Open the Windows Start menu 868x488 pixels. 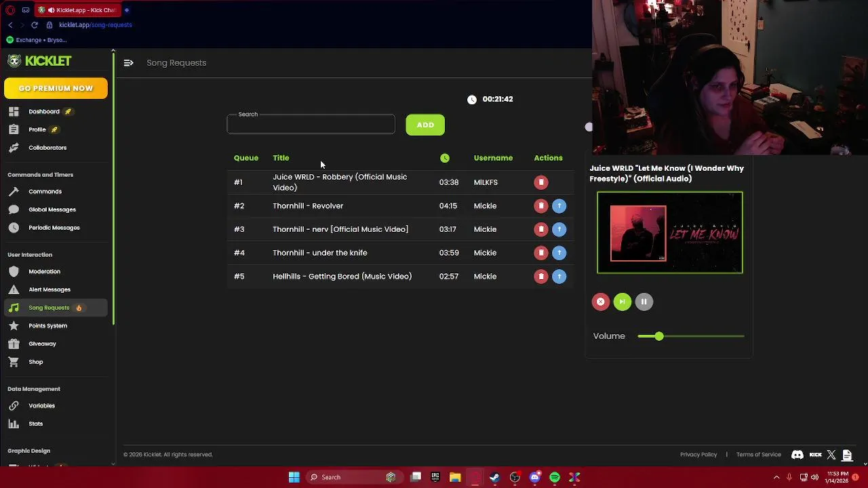[294, 477]
